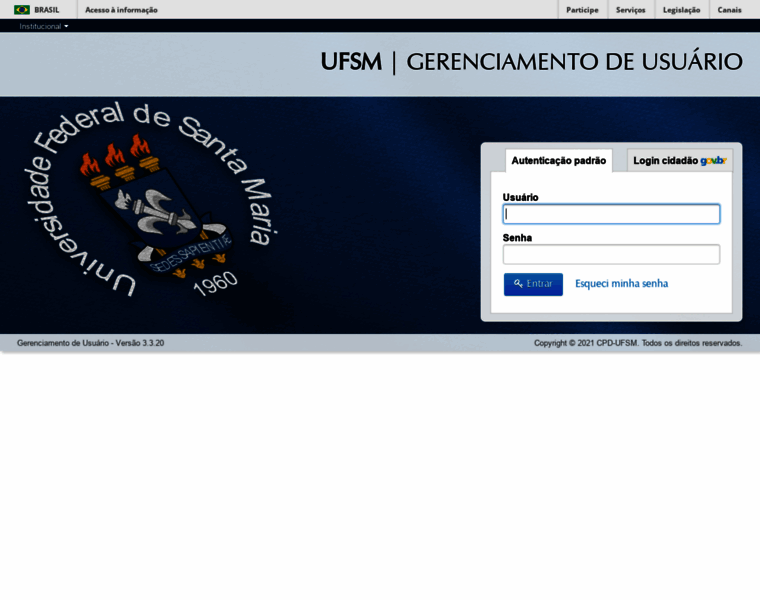Click the Brazil flag icon
This screenshot has height=600, width=760.
[x=22, y=10]
